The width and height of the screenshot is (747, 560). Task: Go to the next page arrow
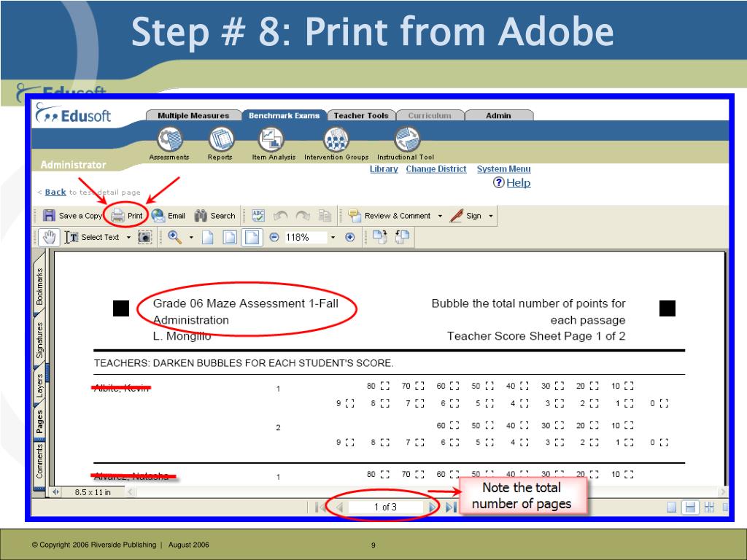(x=432, y=507)
